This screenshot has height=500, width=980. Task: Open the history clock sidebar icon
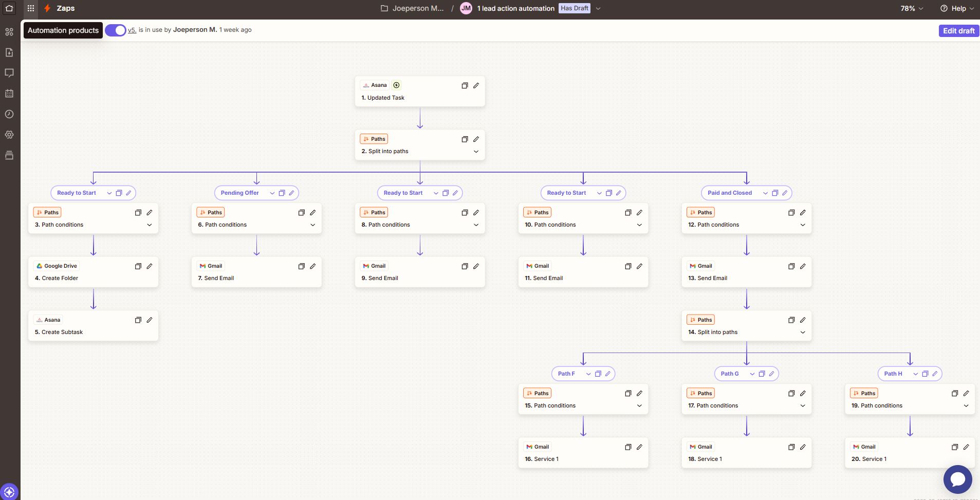[x=9, y=114]
